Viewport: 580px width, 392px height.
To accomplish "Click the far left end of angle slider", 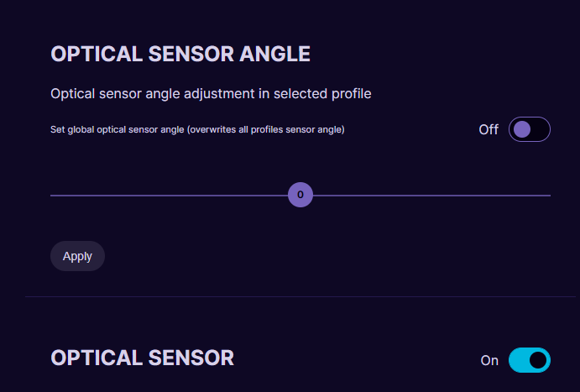I will [52, 196].
